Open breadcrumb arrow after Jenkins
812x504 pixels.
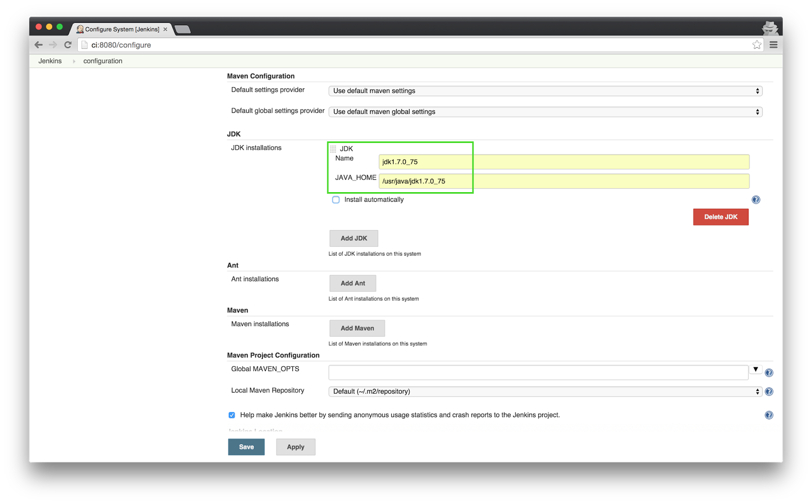(74, 61)
